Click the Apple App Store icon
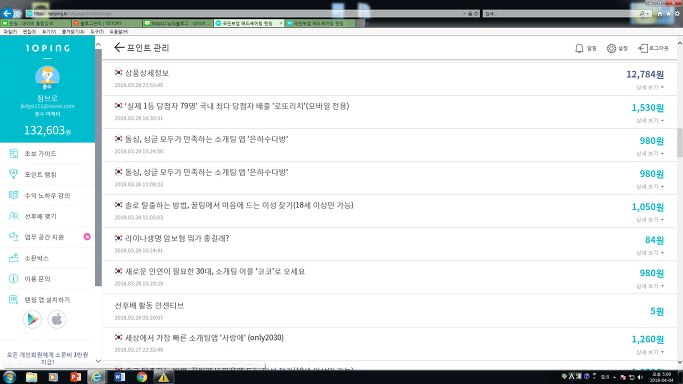 pos(57,319)
